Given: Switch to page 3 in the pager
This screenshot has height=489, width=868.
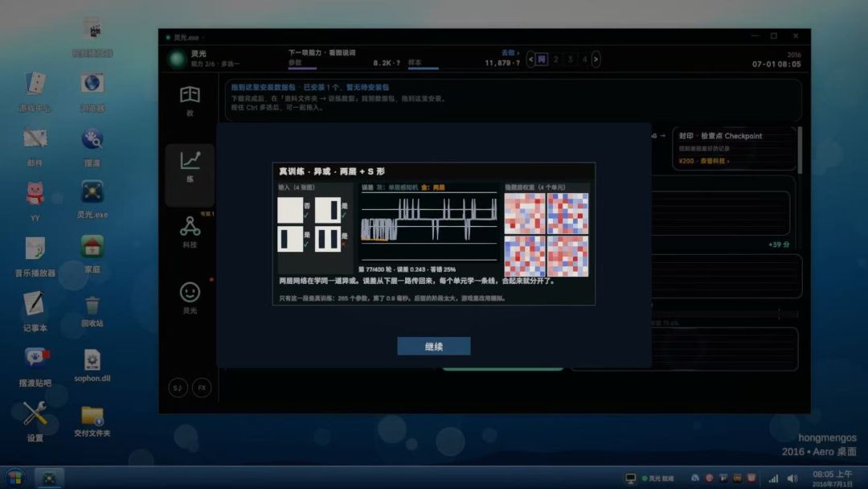Looking at the screenshot, I should (570, 60).
